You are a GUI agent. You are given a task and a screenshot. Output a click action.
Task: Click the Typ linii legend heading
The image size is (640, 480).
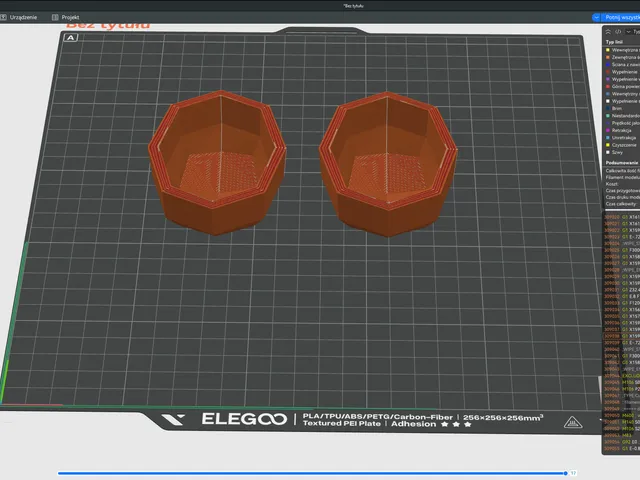click(x=614, y=42)
